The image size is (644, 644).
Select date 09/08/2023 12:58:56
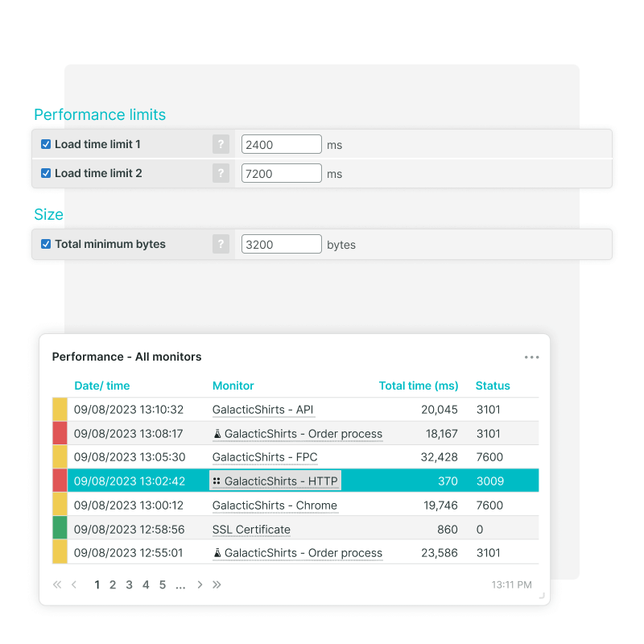coord(129,530)
